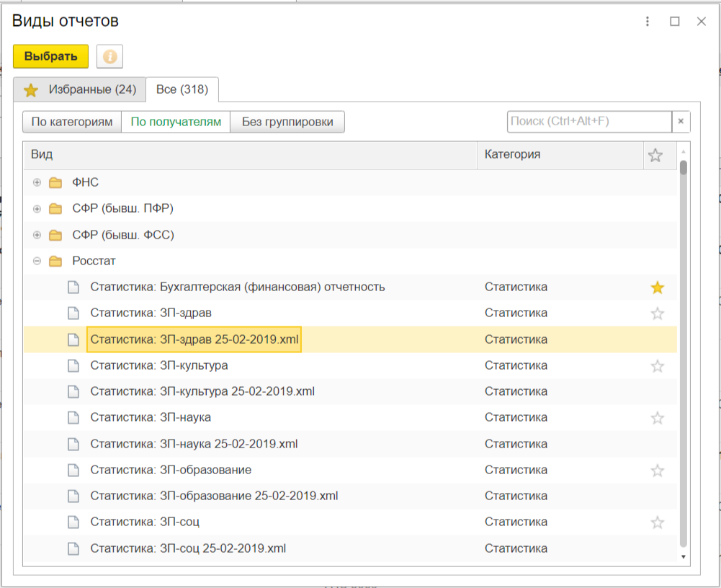Viewport: 721px width, 588px height.
Task: Toggle the favorite star for Статистика: ЗП-культура
Action: pyautogui.click(x=657, y=366)
